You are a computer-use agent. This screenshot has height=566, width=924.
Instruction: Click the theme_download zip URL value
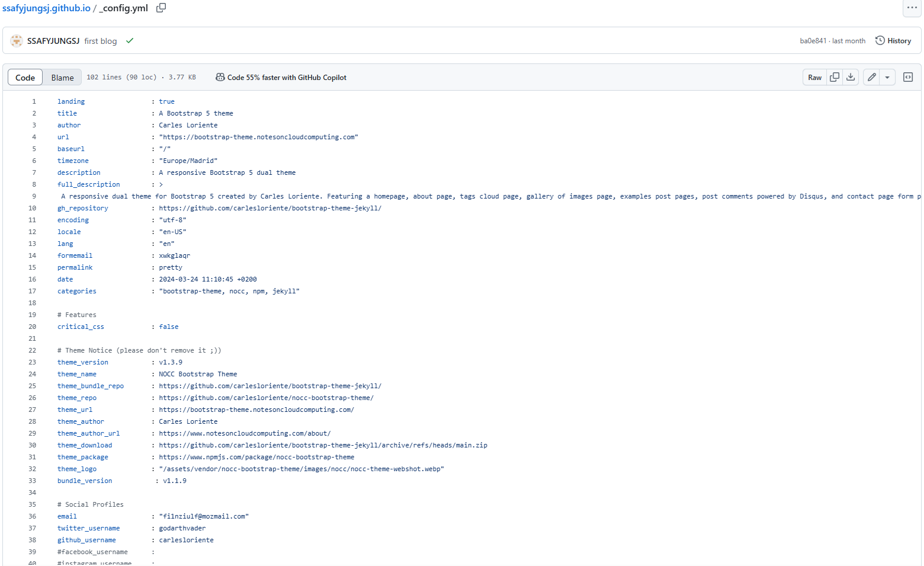coord(323,445)
